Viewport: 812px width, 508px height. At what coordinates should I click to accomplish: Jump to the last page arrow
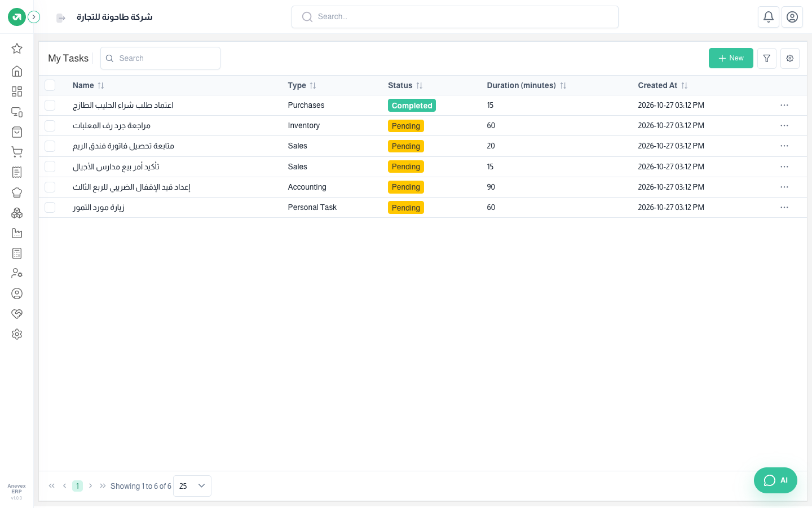tap(103, 486)
